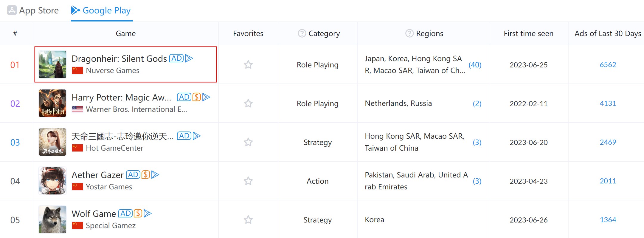Viewport: 644px width, 238px height.
Task: Click the Google Play icon beside Aether Gazer
Action: (155, 174)
